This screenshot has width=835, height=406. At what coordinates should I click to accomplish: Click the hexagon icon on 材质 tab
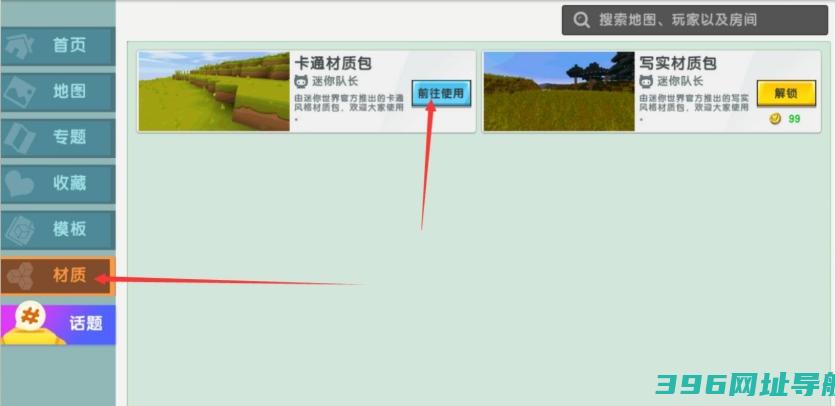tap(20, 277)
